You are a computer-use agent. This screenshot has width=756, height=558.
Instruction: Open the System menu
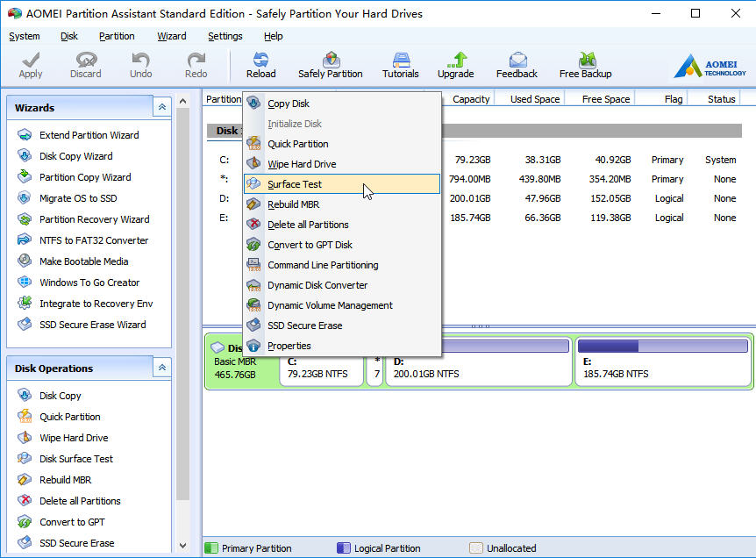pos(24,36)
